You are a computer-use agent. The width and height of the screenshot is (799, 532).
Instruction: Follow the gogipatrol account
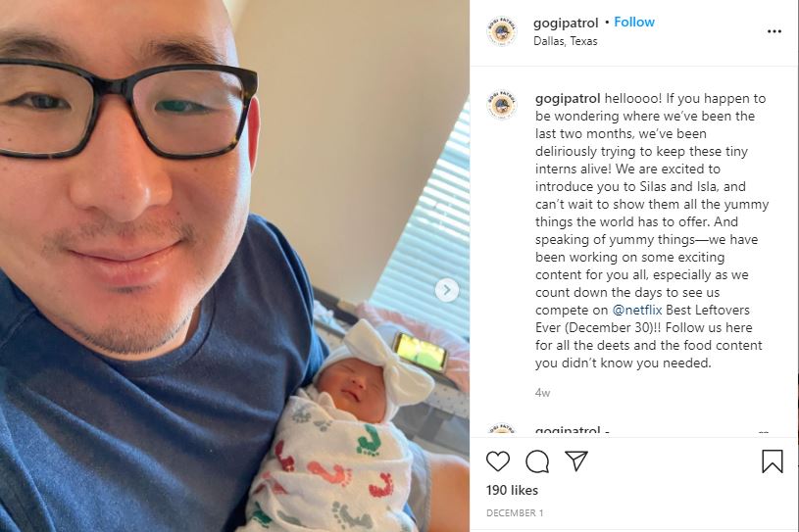pyautogui.click(x=634, y=22)
